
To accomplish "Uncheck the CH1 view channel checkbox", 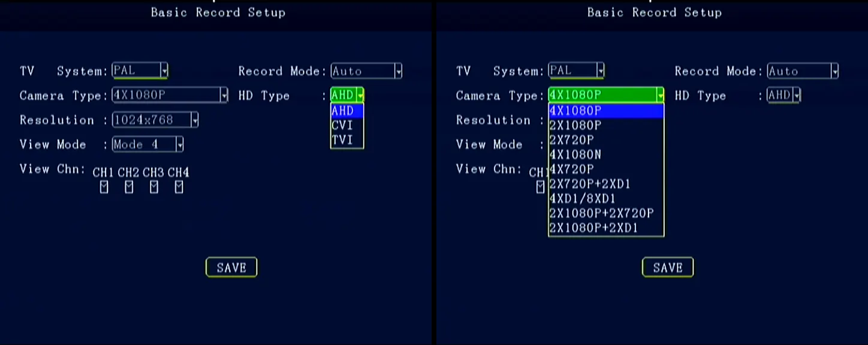I will click(104, 186).
